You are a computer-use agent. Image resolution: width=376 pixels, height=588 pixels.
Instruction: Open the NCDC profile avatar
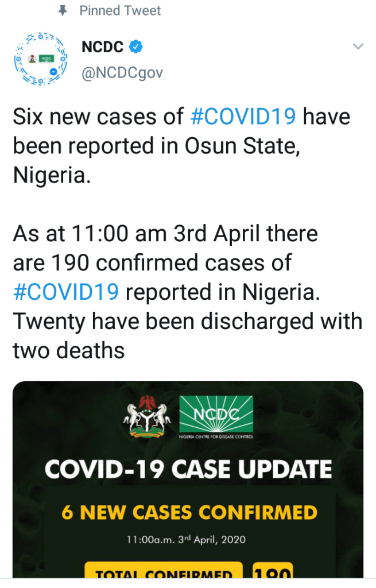click(x=40, y=60)
